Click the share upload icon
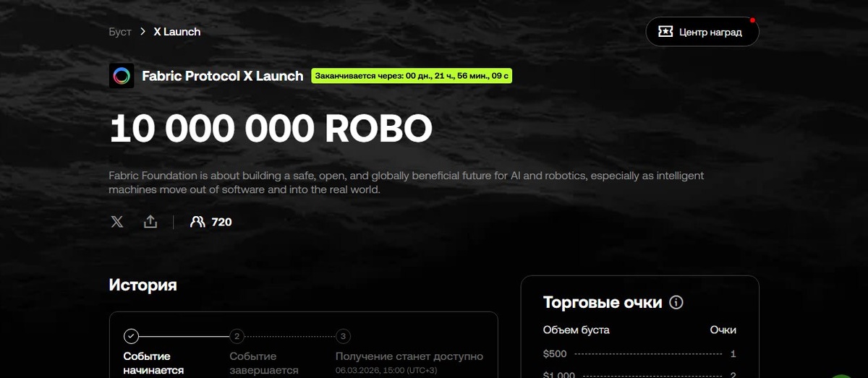The width and height of the screenshot is (868, 378). (150, 221)
